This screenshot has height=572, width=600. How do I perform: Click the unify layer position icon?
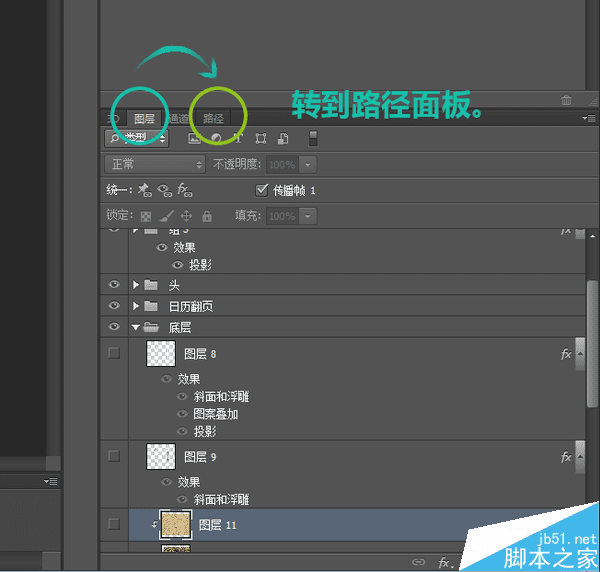(145, 190)
